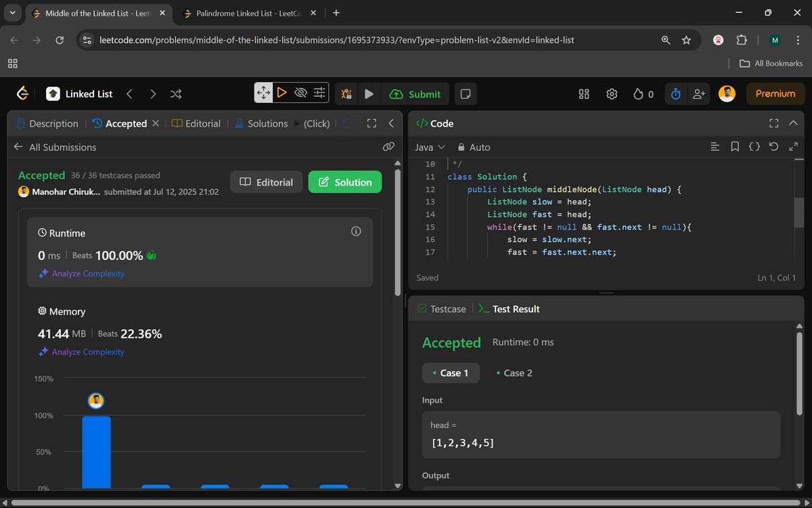This screenshot has width=812, height=508.
Task: Click the bookmark icon in code editor
Action: click(735, 147)
